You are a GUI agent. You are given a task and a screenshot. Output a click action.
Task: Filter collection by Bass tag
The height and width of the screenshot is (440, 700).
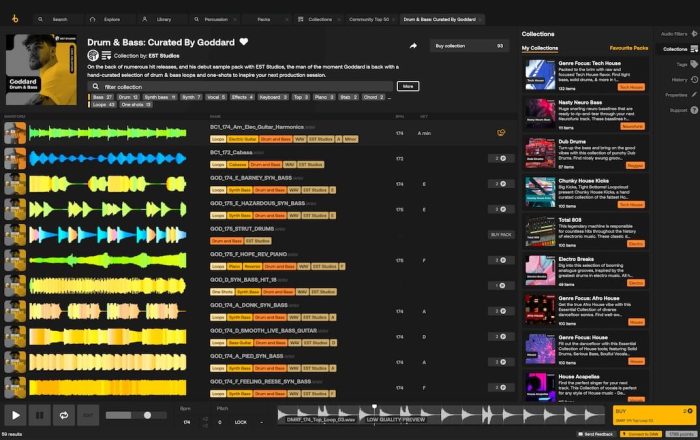pos(103,97)
